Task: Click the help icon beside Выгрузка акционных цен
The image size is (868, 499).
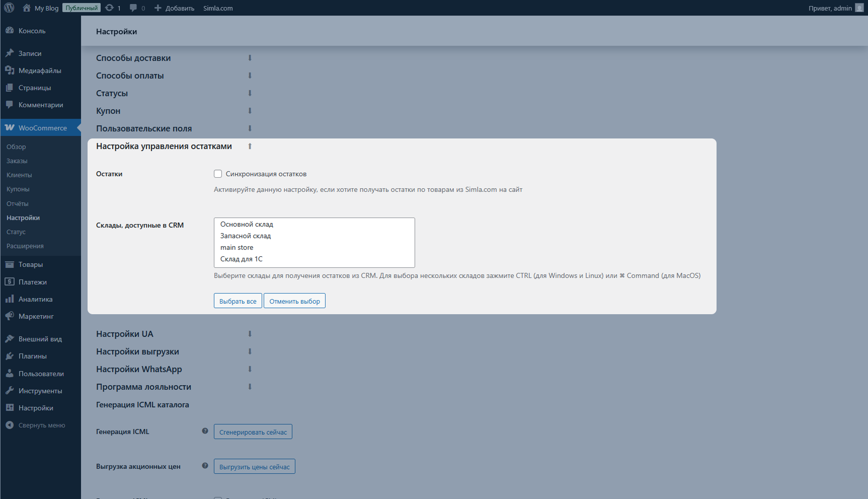Action: [205, 466]
